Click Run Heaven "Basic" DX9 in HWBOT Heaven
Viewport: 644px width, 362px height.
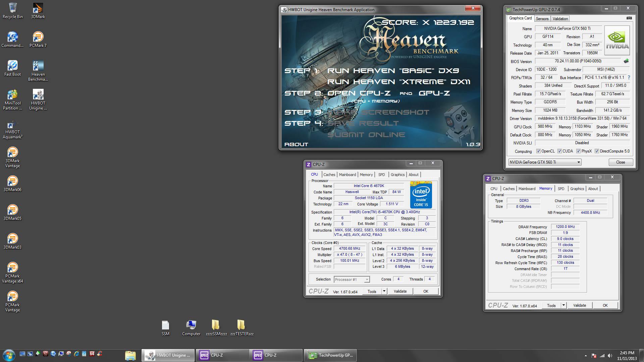click(x=393, y=70)
